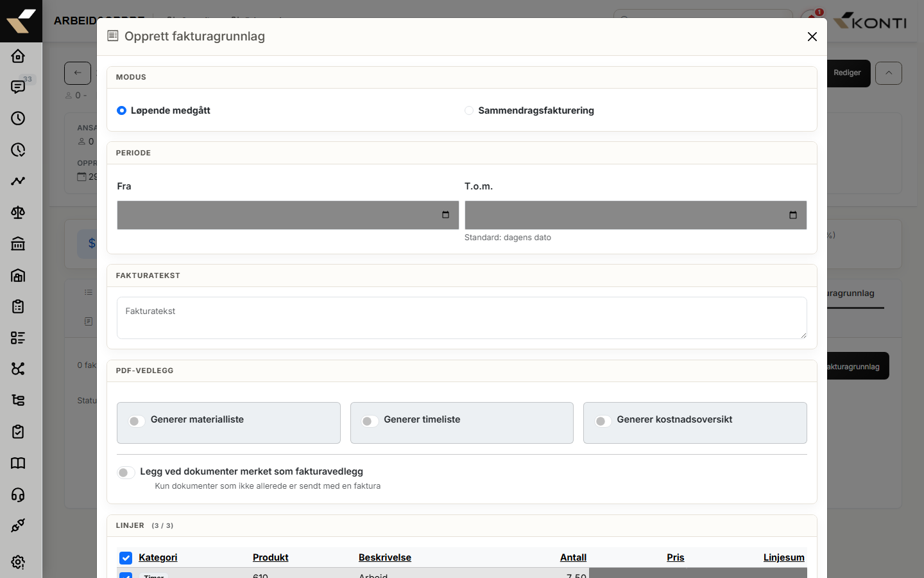924x578 pixels.
Task: Toggle Generer materialliste switch
Action: coord(136,421)
